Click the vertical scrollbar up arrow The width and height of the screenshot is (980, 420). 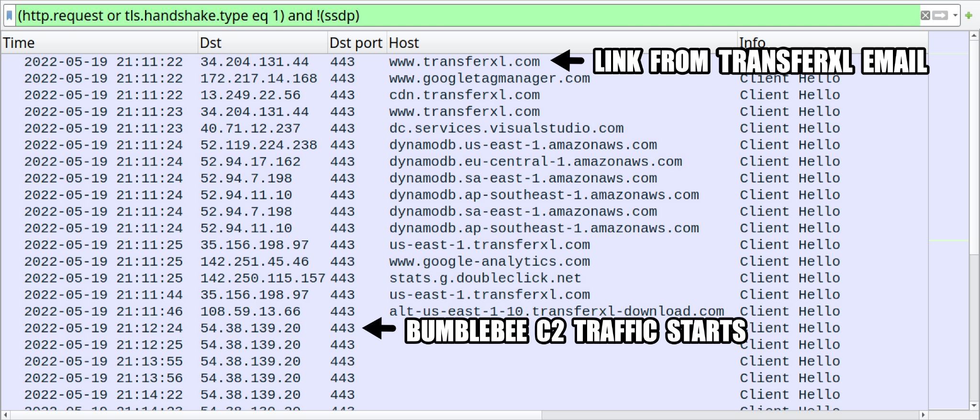pos(974,36)
